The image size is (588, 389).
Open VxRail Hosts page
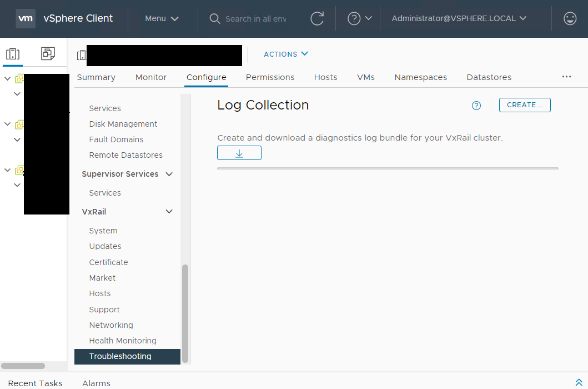tap(100, 293)
